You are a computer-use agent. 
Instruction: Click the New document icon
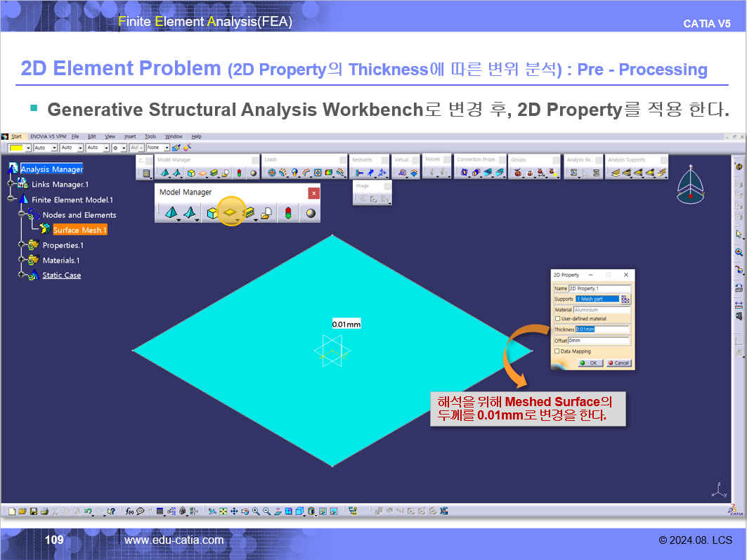tap(12, 511)
